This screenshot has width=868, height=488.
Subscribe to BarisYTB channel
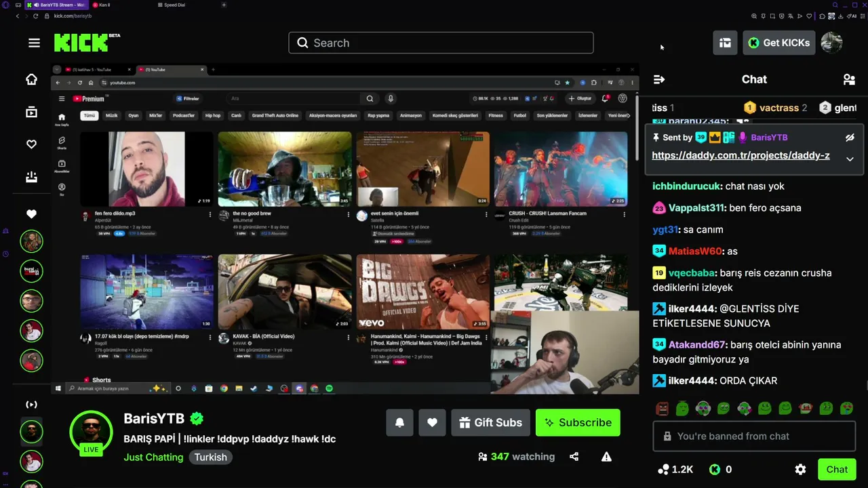pos(578,422)
